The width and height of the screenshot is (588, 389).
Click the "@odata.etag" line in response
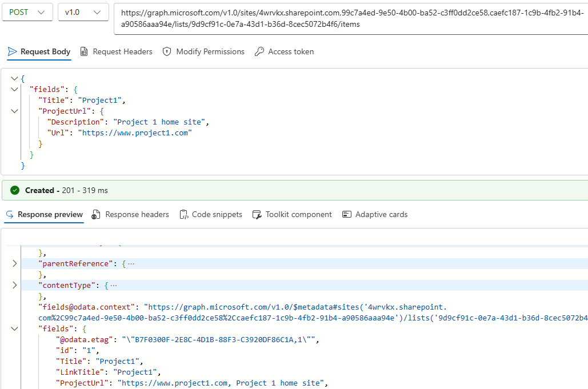pos(187,339)
